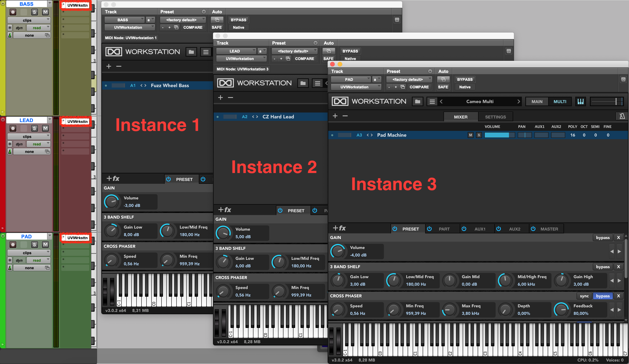The height and width of the screenshot is (364, 629).
Task: Add effect with +fx in PAD window
Action: tap(339, 228)
